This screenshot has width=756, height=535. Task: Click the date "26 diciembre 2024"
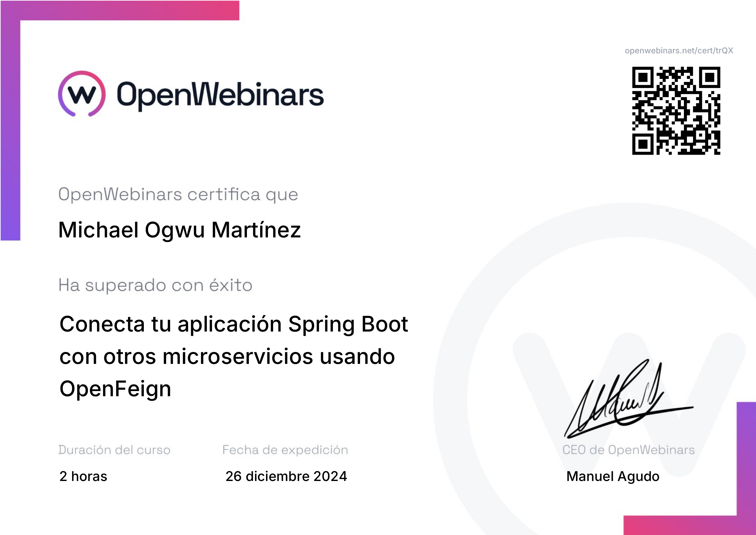[x=286, y=476]
